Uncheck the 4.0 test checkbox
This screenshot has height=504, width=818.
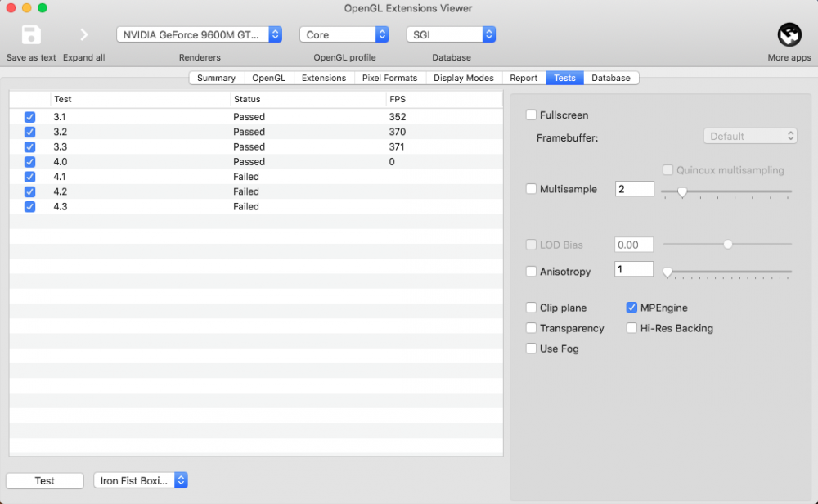pos(29,162)
